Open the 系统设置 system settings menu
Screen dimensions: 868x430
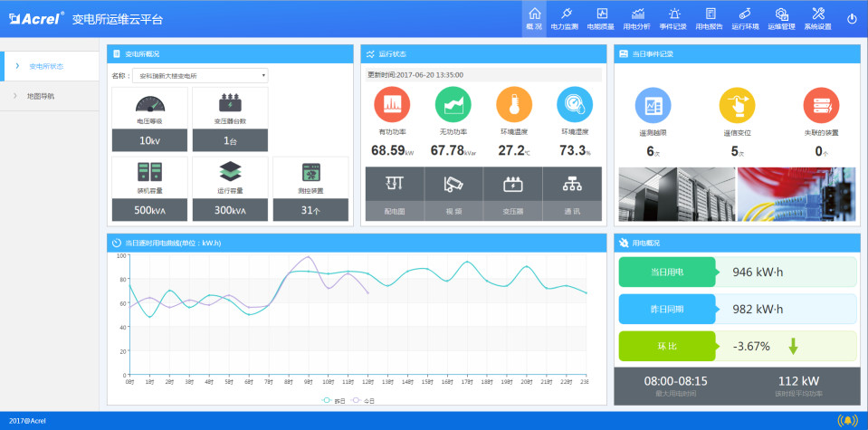817,18
